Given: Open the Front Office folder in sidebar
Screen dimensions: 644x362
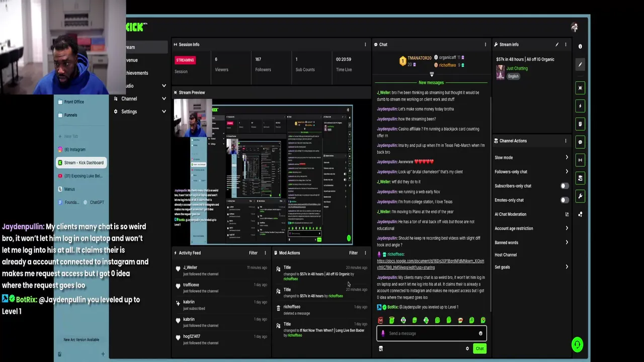Looking at the screenshot, I should [x=71, y=102].
